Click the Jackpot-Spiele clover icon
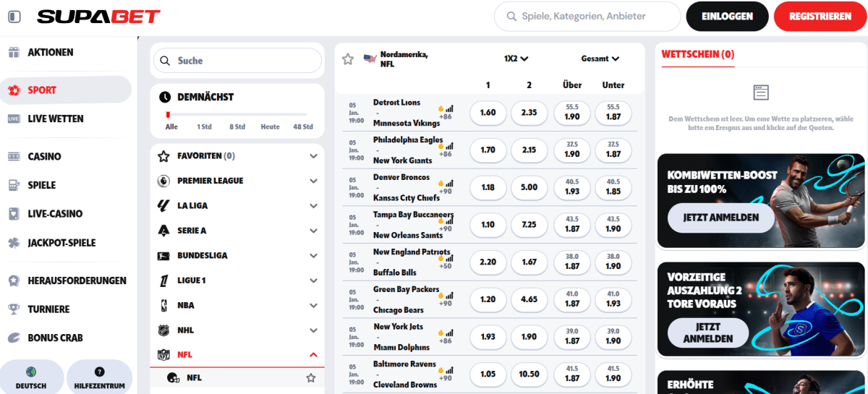The width and height of the screenshot is (868, 394). (13, 243)
